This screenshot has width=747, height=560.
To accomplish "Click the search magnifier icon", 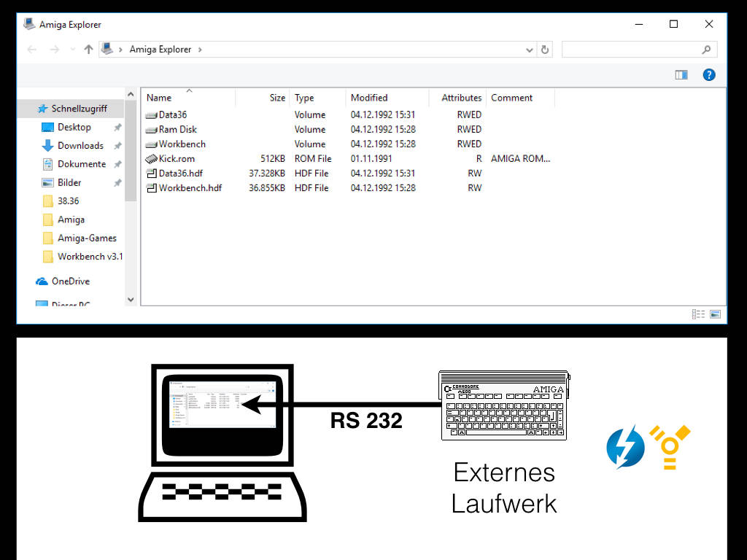I will click(705, 50).
